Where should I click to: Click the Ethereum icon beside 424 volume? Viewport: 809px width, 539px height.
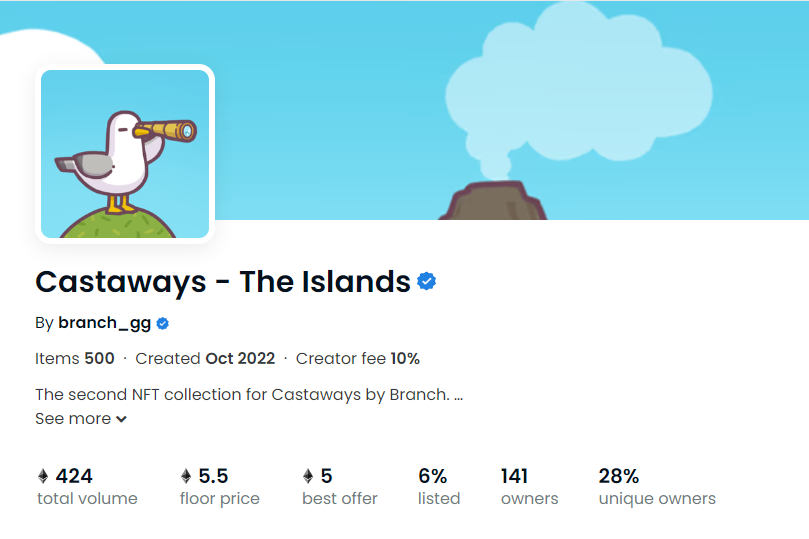[43, 476]
